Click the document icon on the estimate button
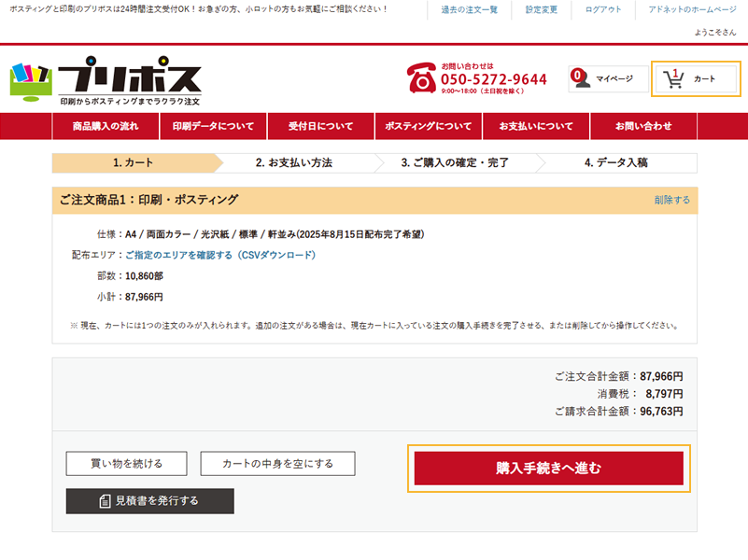Viewport: 748px width, 560px height. (x=106, y=501)
